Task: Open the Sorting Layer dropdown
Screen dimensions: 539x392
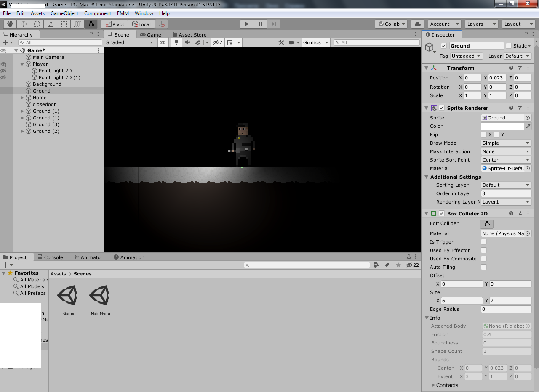Action: click(506, 185)
